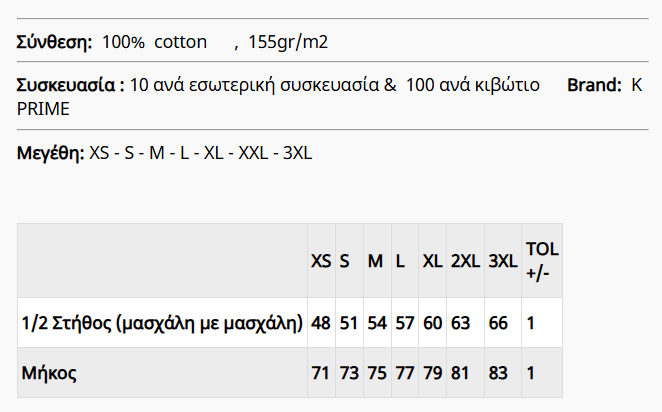Viewport: 662px width, 412px height.
Task: Click the TOL +/- column header
Action: point(541,261)
